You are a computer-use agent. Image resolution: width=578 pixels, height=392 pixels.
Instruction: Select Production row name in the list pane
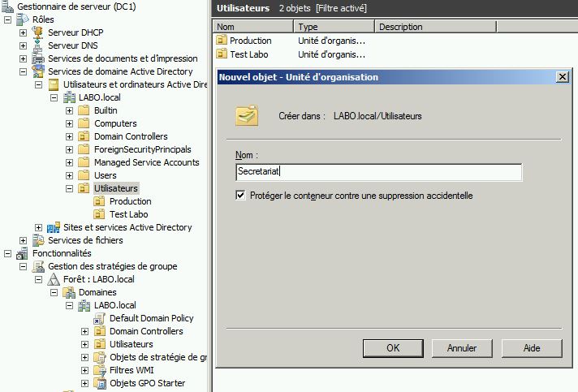coord(250,41)
